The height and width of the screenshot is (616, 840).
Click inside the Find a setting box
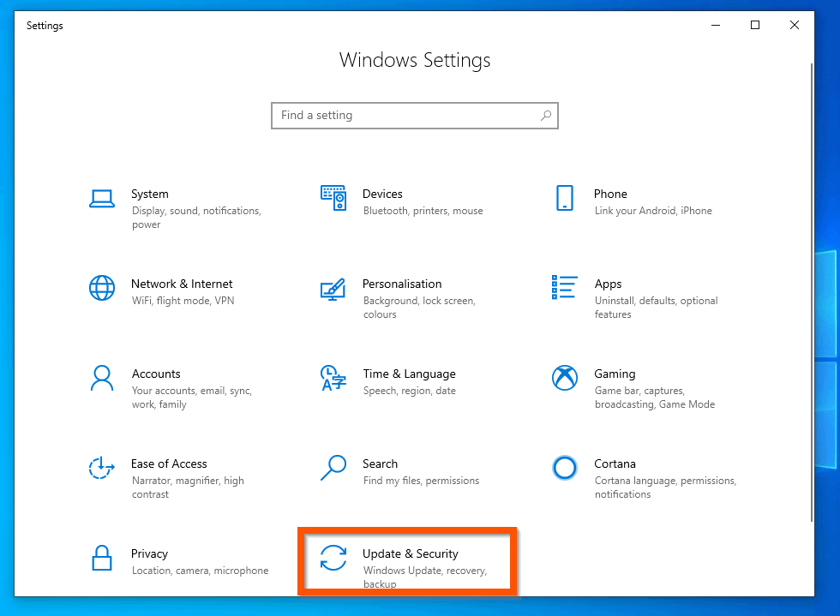[386, 115]
